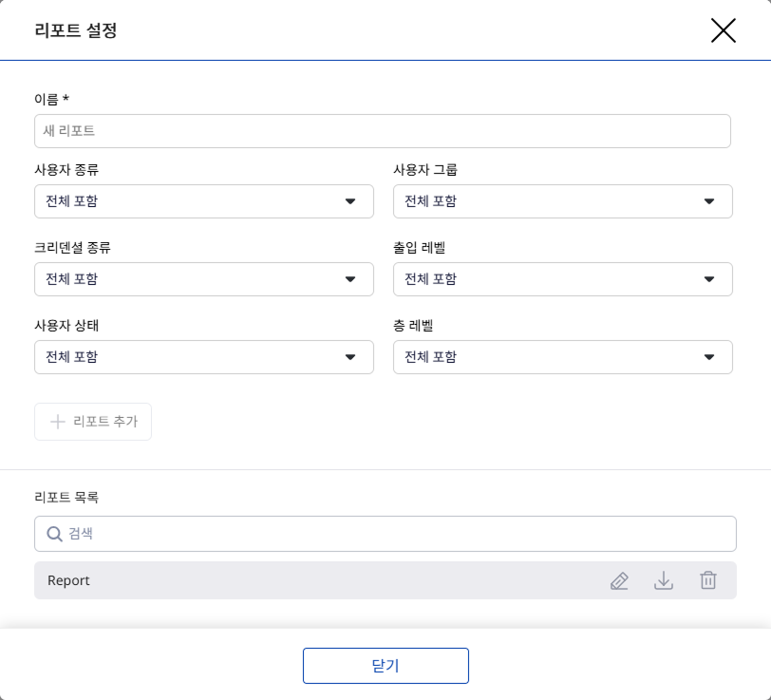The width and height of the screenshot is (771, 700).
Task: Download the Report entry
Action: point(664,580)
